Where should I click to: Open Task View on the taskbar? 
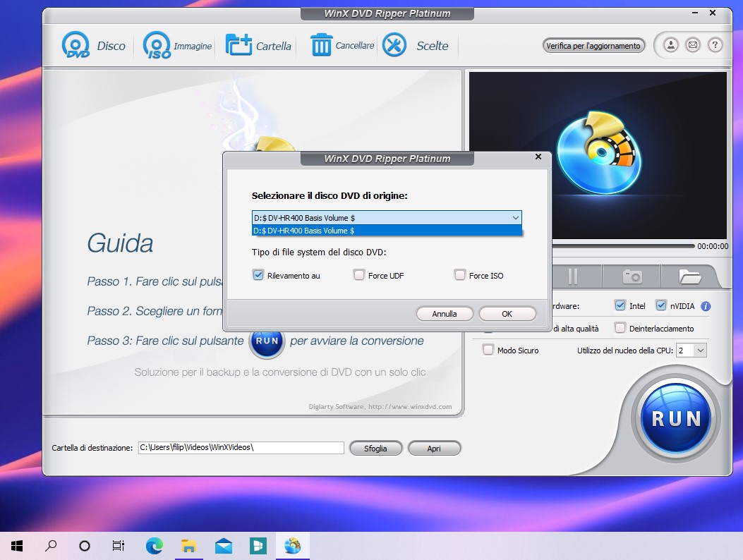coord(119,546)
